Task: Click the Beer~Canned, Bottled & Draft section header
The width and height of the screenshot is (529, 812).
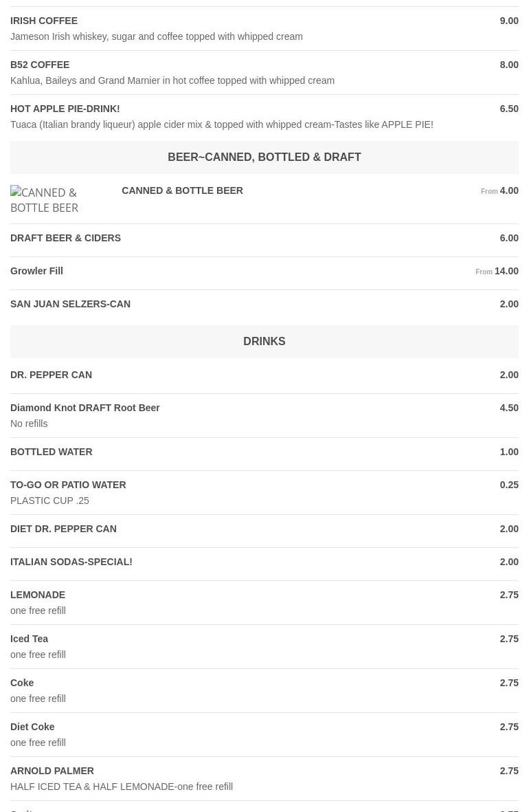Action: click(x=264, y=157)
